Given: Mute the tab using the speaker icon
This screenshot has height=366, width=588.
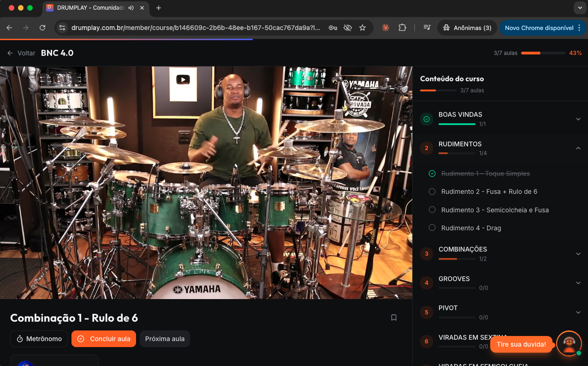Looking at the screenshot, I should (131, 8).
